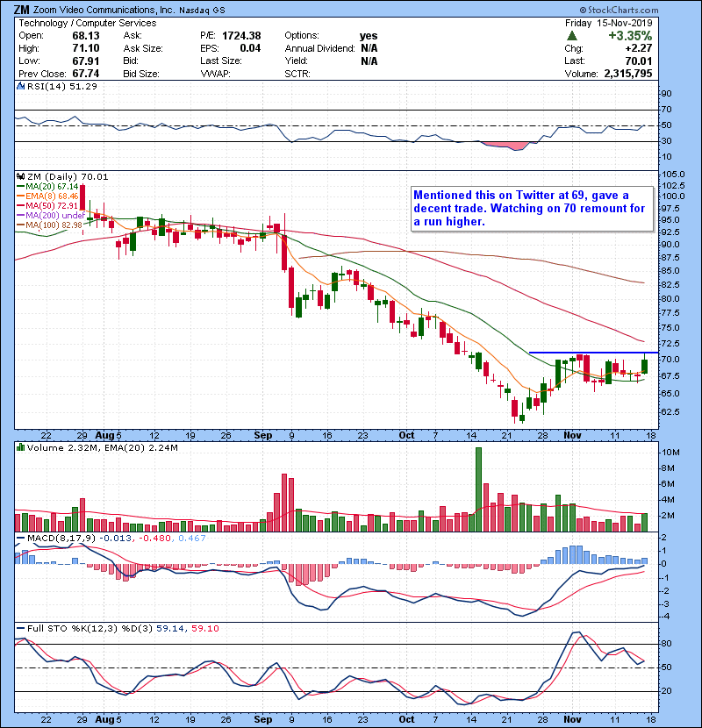Click the Full STO %D value 59.10
The height and width of the screenshot is (728, 702).
click(x=204, y=628)
